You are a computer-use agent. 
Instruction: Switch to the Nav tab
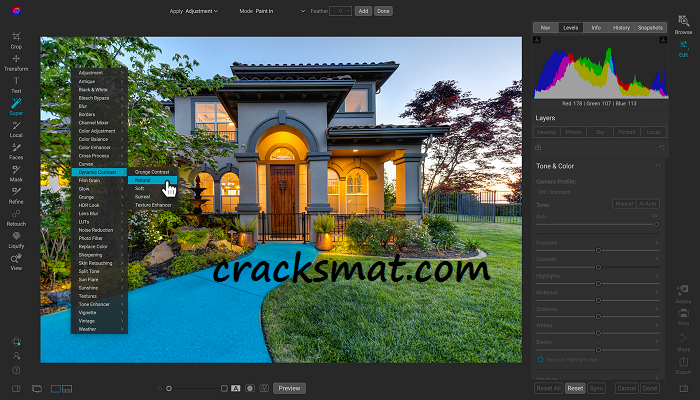pyautogui.click(x=546, y=28)
